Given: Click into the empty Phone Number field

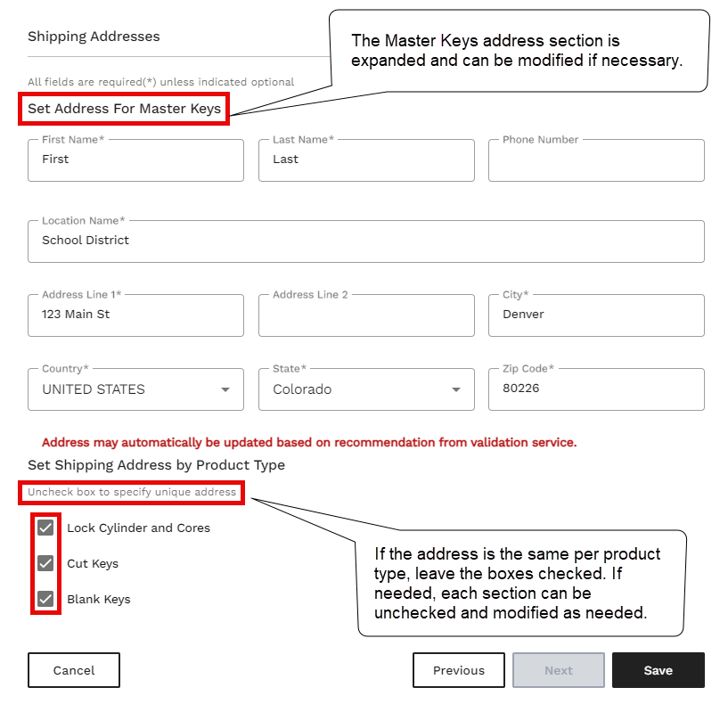Looking at the screenshot, I should click(596, 160).
